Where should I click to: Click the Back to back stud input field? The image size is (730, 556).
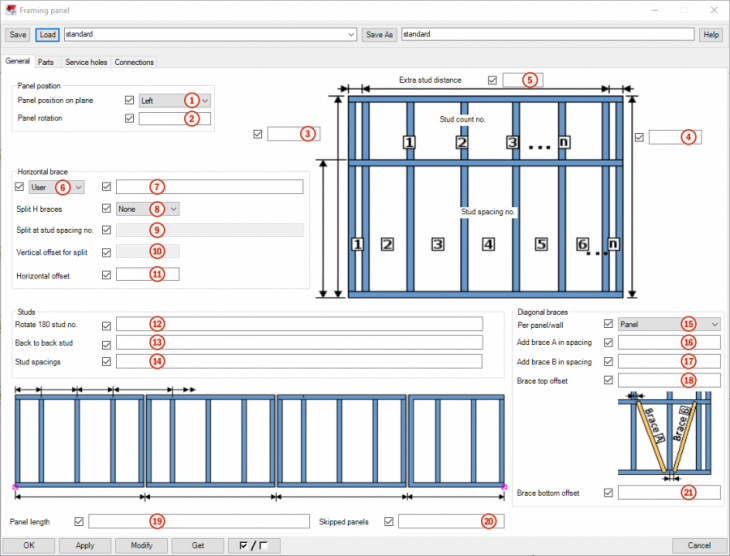coord(299,343)
